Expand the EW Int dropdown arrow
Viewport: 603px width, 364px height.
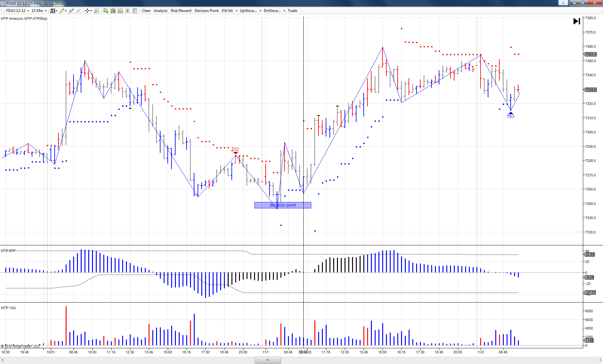pyautogui.click(x=236, y=11)
